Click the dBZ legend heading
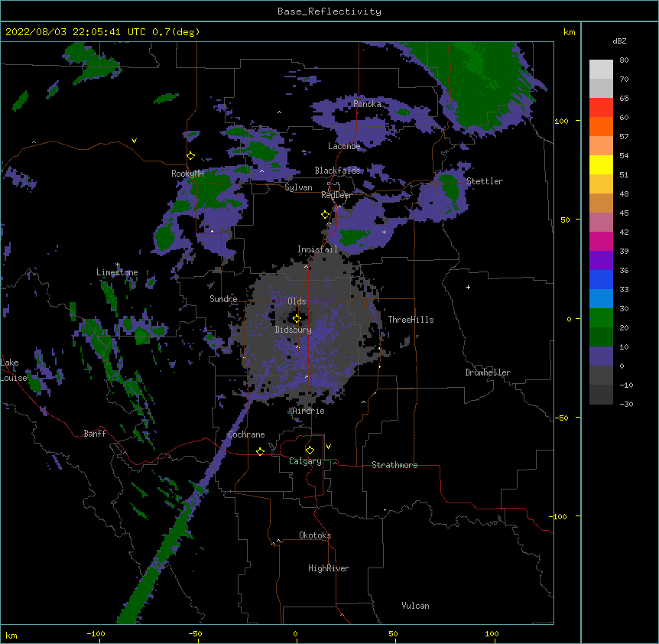 tap(619, 41)
